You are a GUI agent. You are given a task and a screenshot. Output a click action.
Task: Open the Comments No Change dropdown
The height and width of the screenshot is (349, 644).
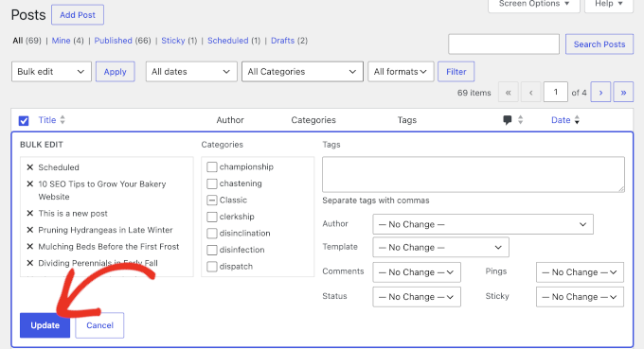pyautogui.click(x=417, y=272)
